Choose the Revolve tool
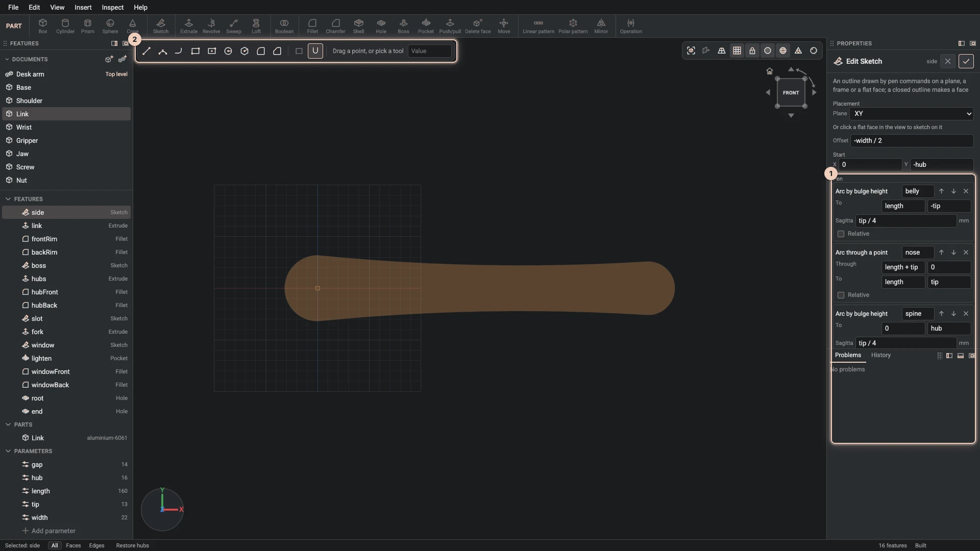 211,26
